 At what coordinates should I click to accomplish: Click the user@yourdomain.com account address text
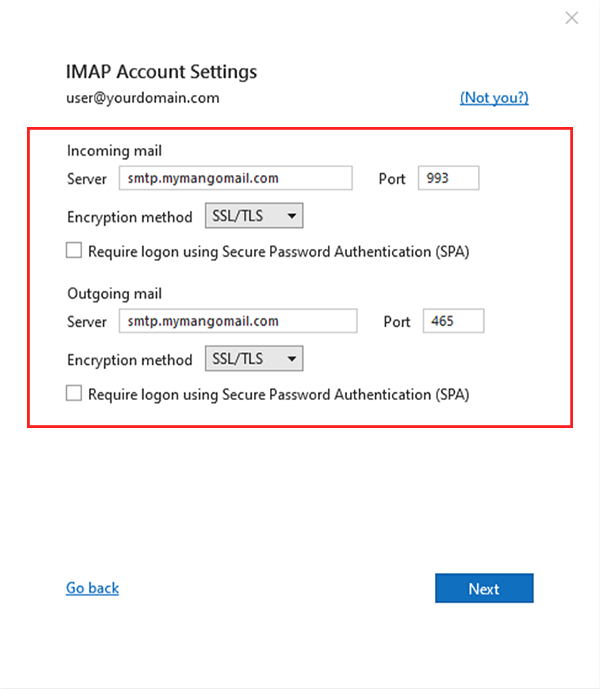[143, 98]
